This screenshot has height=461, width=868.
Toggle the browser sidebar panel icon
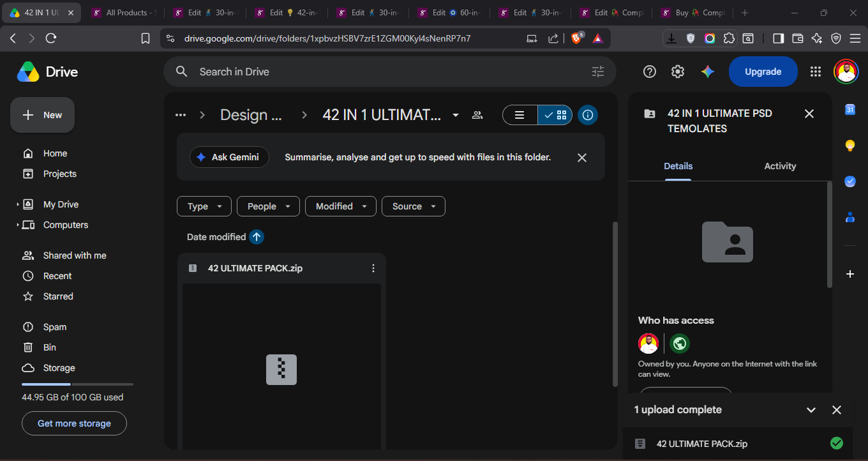click(778, 38)
